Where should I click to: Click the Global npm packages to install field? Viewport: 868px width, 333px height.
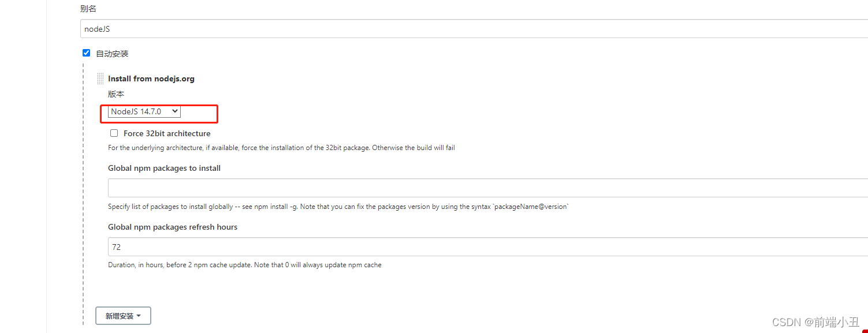(487, 188)
